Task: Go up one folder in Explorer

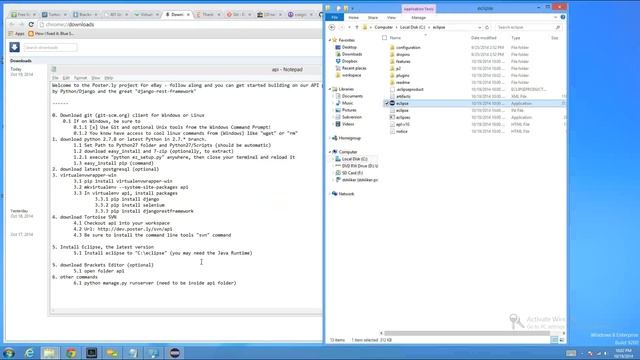Action: coord(357,27)
